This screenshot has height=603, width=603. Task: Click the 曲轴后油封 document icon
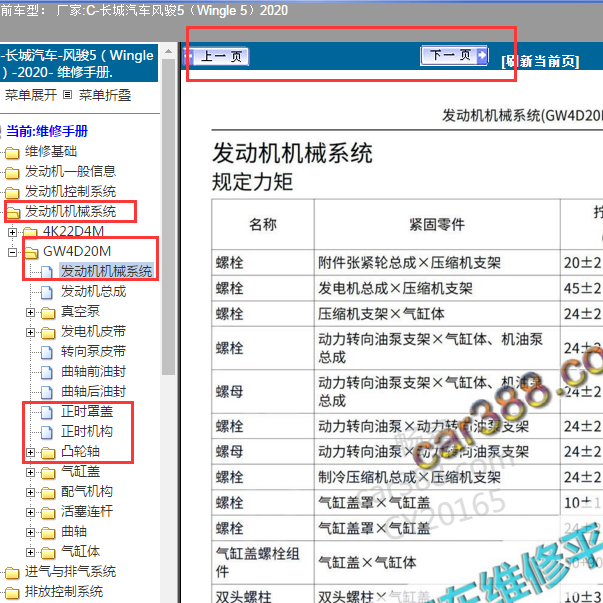(47, 392)
